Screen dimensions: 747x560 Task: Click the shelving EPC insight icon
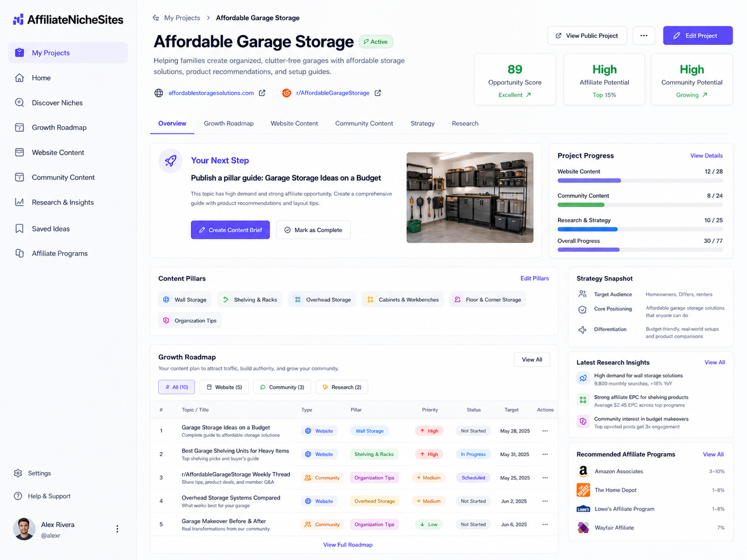point(583,400)
